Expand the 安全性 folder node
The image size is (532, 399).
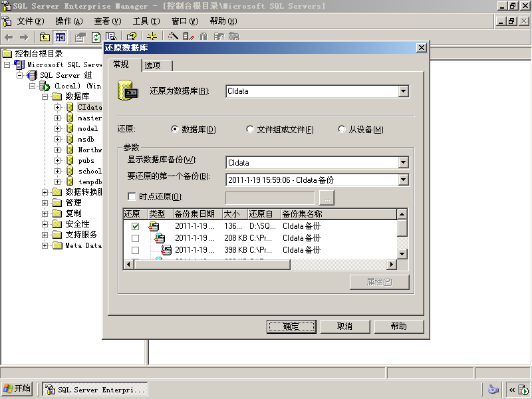[45, 224]
